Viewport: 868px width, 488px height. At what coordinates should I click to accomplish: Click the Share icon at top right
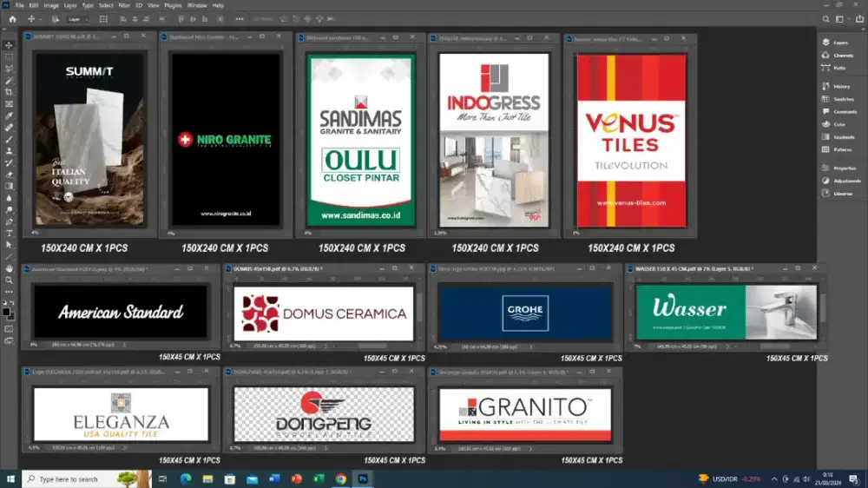(x=859, y=19)
